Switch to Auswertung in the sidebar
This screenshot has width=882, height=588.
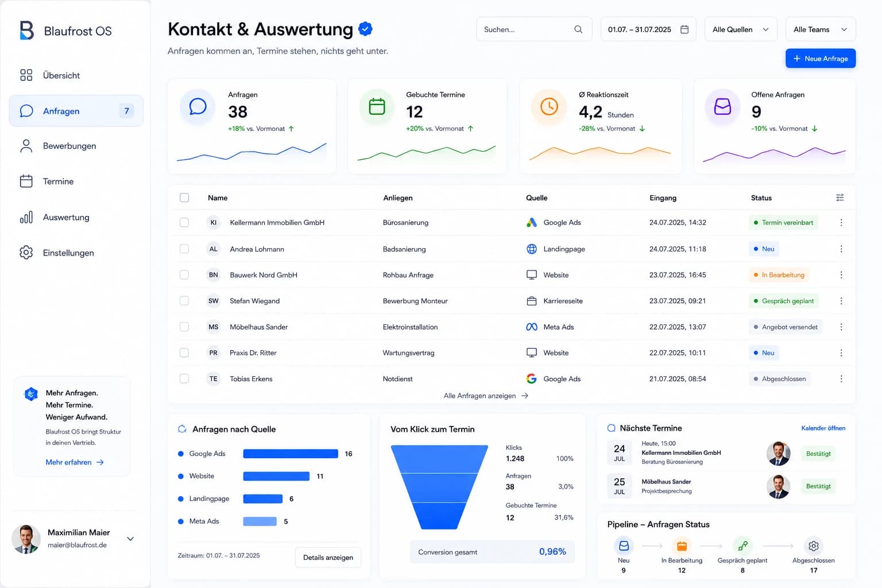pyautogui.click(x=76, y=218)
